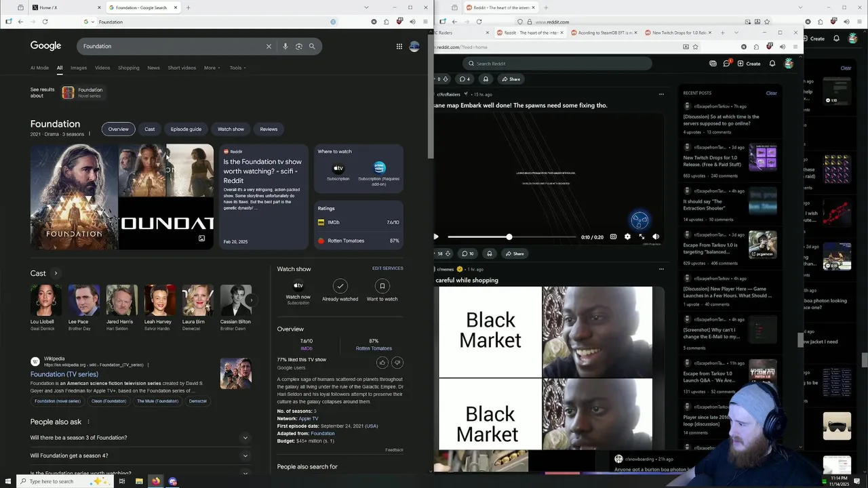Click EDIT SERVICES link
This screenshot has width=868, height=488.
coord(388,268)
